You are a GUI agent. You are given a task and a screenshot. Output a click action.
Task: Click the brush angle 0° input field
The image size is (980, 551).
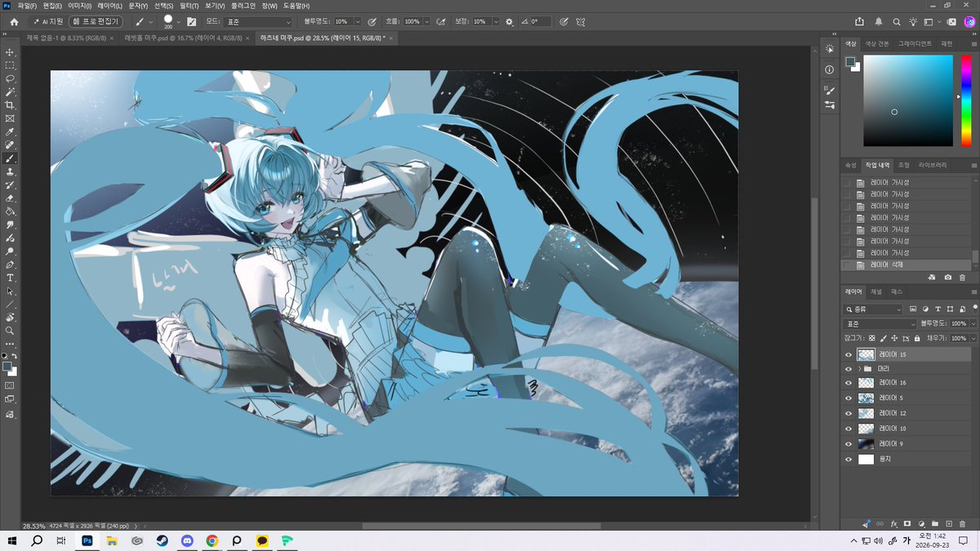coord(539,21)
